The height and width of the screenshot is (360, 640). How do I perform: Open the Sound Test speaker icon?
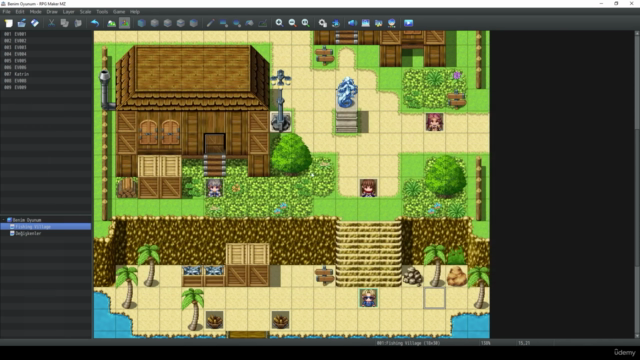352,23
